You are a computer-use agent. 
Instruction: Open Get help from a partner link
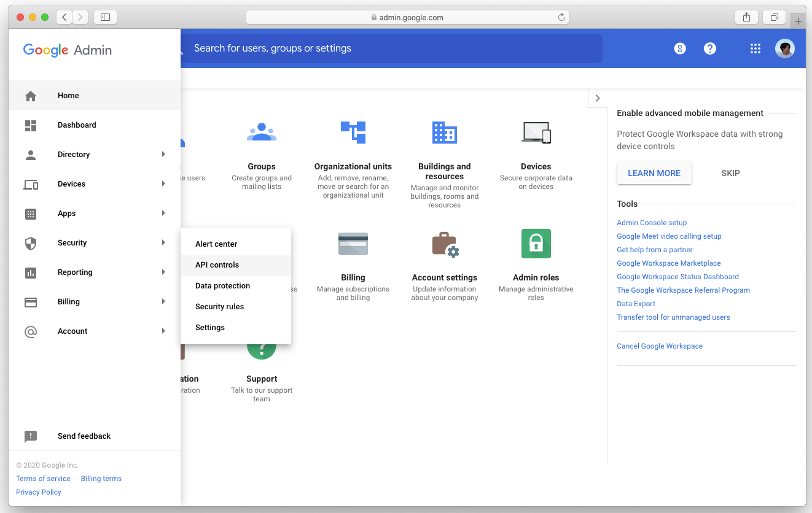[655, 250]
